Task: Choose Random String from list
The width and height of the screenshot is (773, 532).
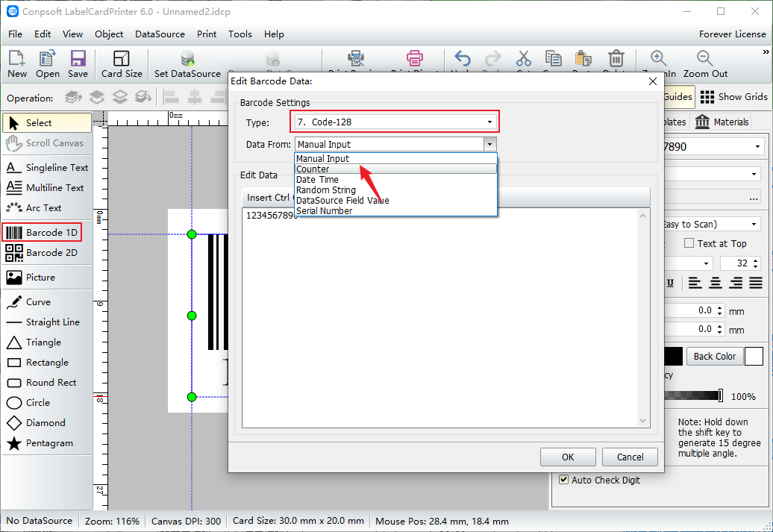Action: point(395,190)
